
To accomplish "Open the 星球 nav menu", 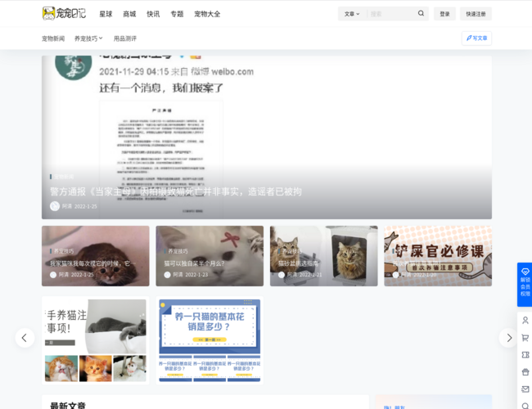I will [106, 14].
